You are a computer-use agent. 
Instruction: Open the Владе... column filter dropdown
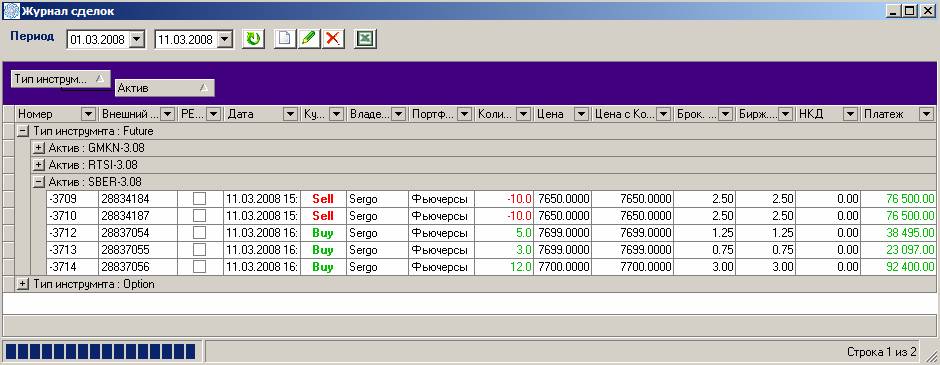[399, 114]
